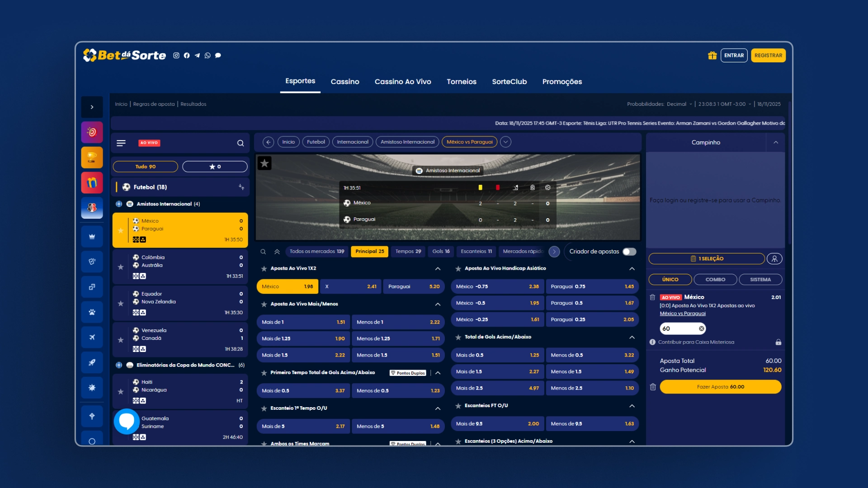Open the live chat bubble widget
868x488 pixels.
(127, 421)
